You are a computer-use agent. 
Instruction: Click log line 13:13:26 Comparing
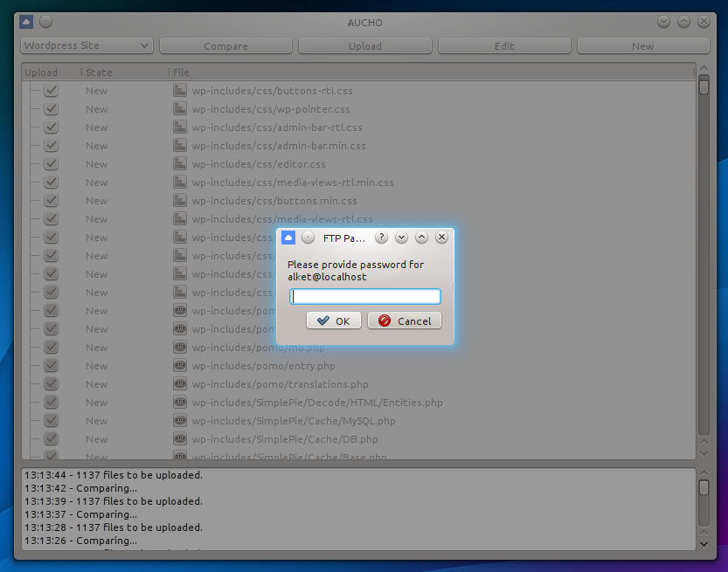click(80, 541)
